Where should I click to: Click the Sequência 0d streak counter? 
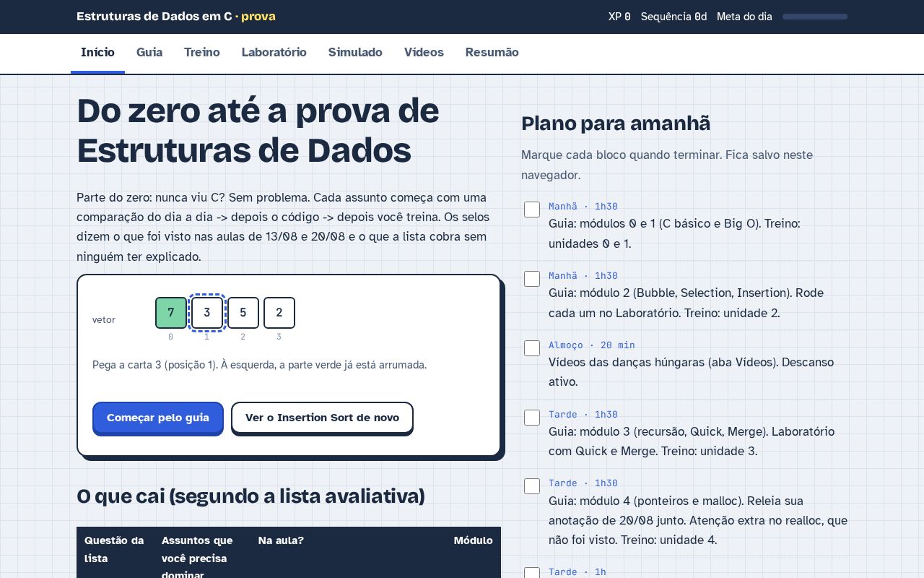click(x=674, y=17)
